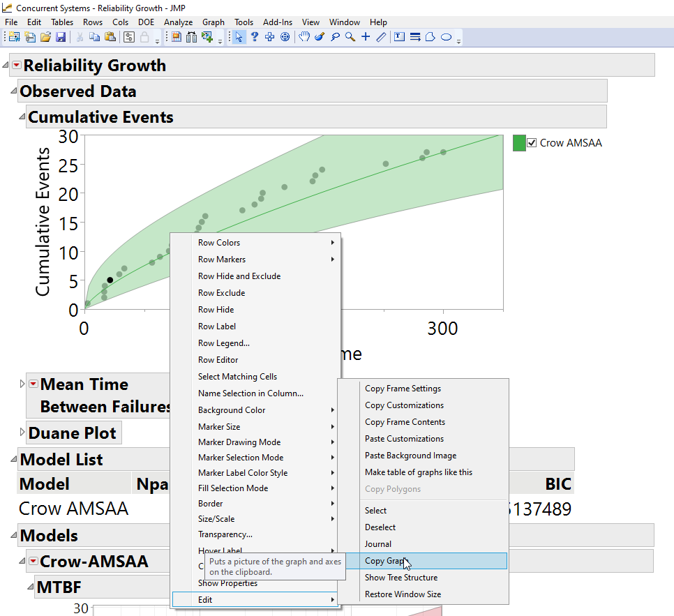The width and height of the screenshot is (674, 616).
Task: Select the brush selection tool
Action: 320,36
